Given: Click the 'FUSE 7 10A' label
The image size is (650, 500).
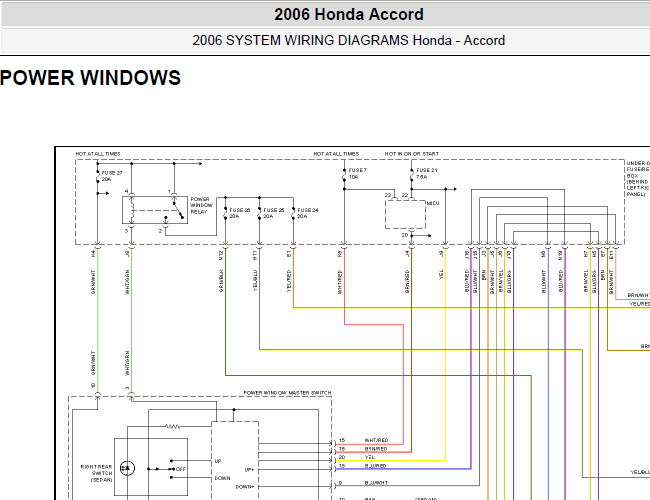Looking at the screenshot, I should click(x=358, y=173).
